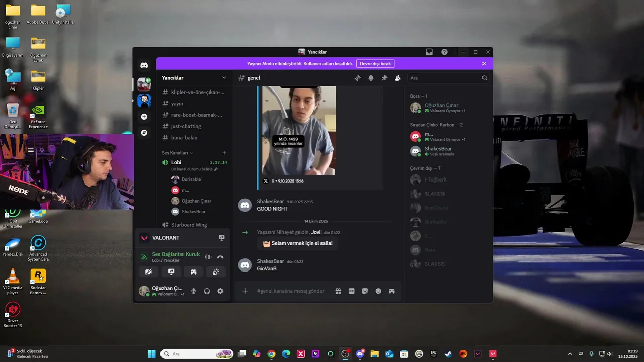Toggle microphone mute in user panel

(x=194, y=291)
